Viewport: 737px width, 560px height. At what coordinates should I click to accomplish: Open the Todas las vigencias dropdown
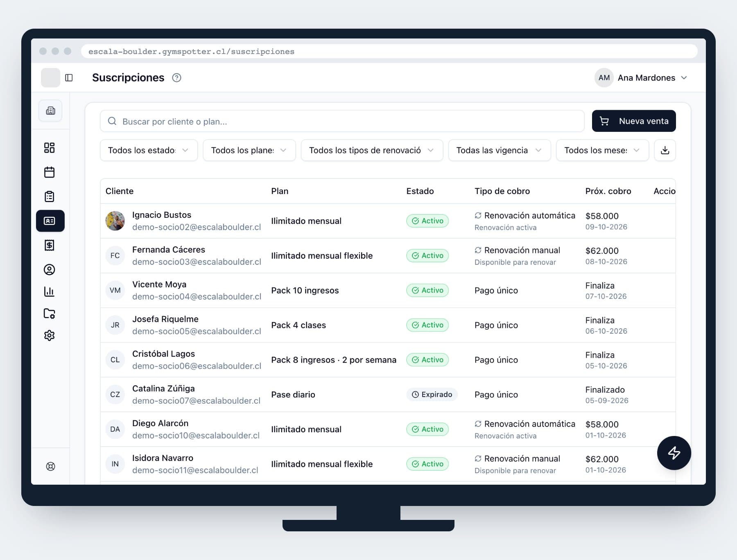(x=499, y=150)
